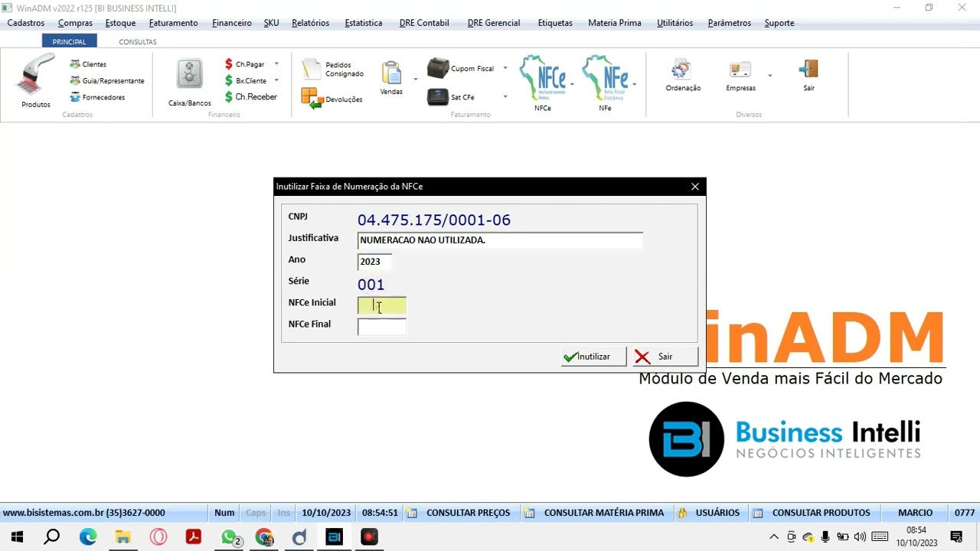980x551 pixels.
Task: Expand the Bx.Cliente dropdown arrow
Action: point(276,80)
